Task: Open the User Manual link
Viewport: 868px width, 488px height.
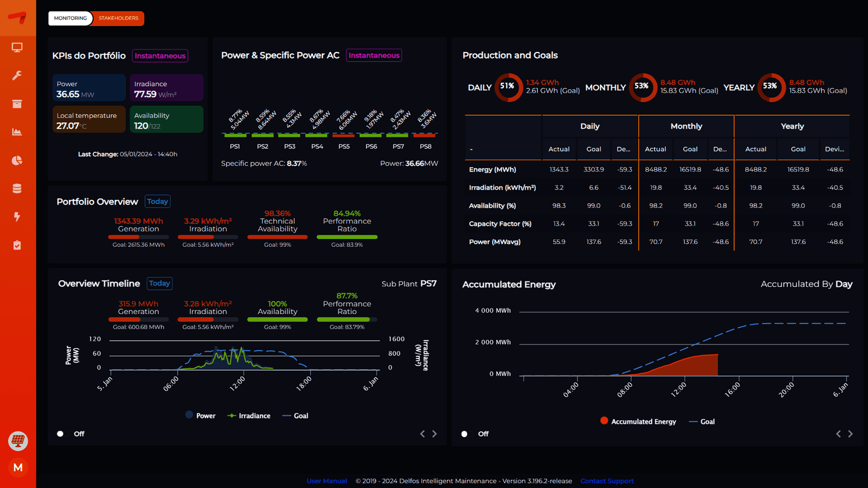Action: (x=326, y=481)
